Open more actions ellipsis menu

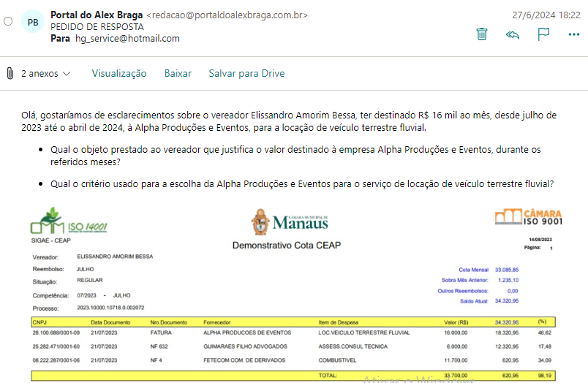574,34
